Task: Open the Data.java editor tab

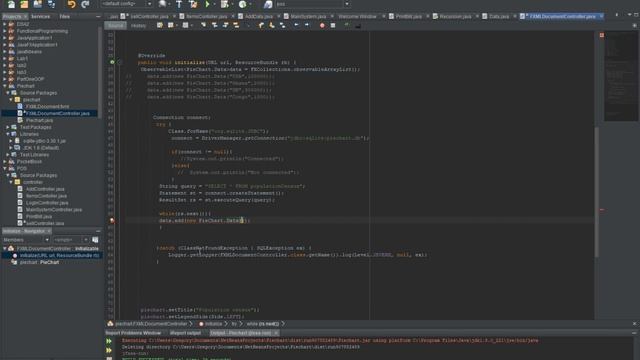Action: pos(499,16)
